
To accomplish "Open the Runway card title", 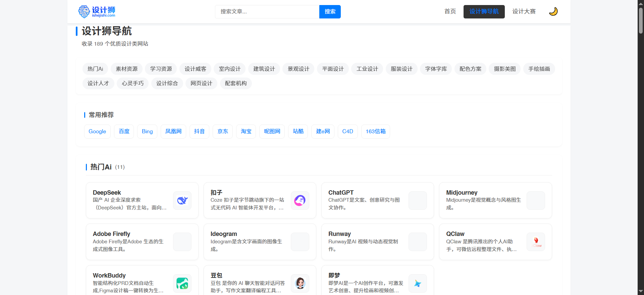I will coord(339,234).
